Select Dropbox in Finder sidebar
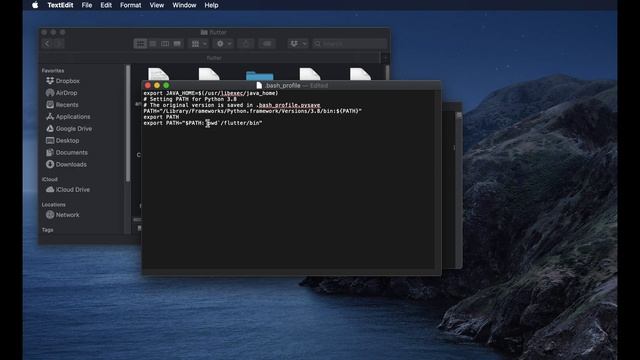Image resolution: width=640 pixels, height=360 pixels. point(63,81)
